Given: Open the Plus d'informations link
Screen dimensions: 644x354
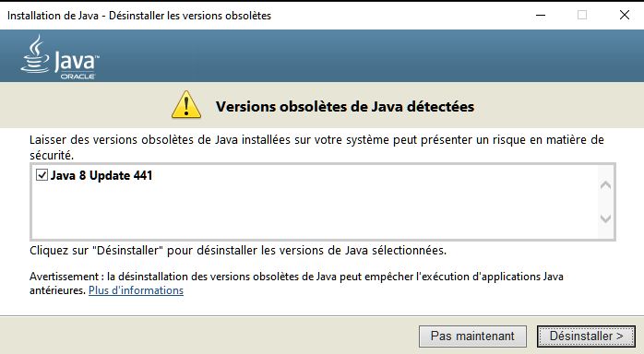Looking at the screenshot, I should (x=136, y=290).
